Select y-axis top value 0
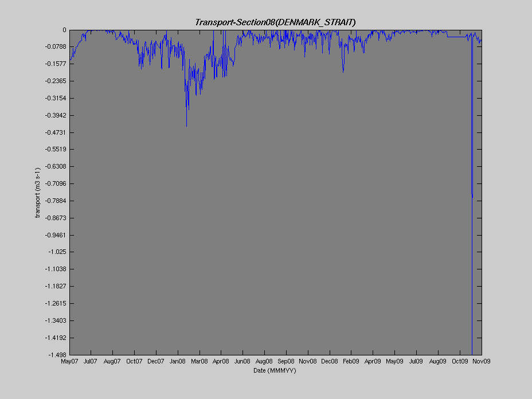532x399 pixels. (64, 30)
